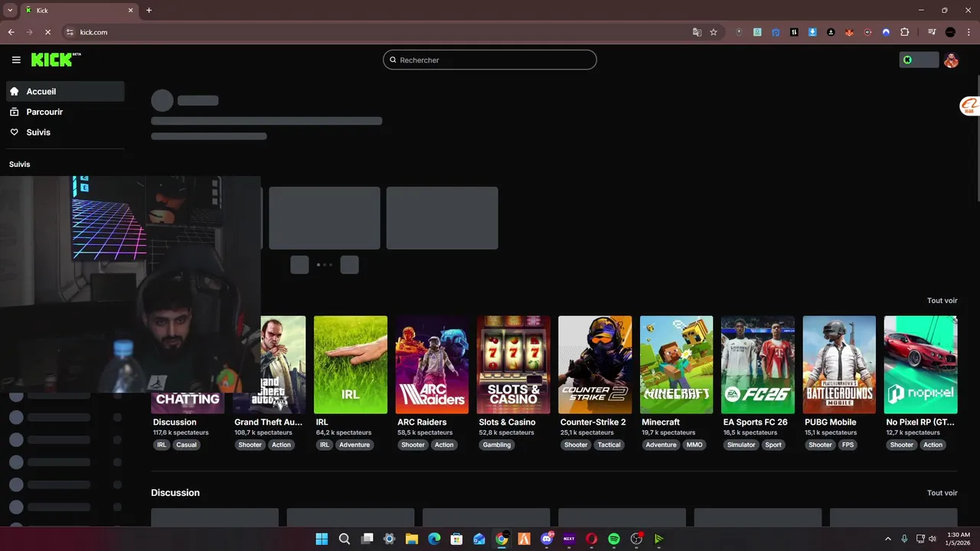Open the hamburger menu beside Kick logo
The width and height of the screenshot is (980, 551).
tap(16, 60)
